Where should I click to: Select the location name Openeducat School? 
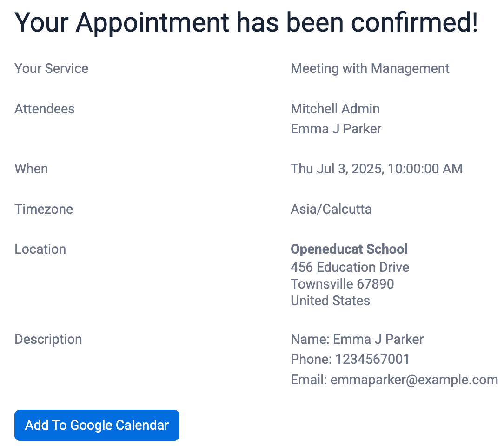(349, 249)
